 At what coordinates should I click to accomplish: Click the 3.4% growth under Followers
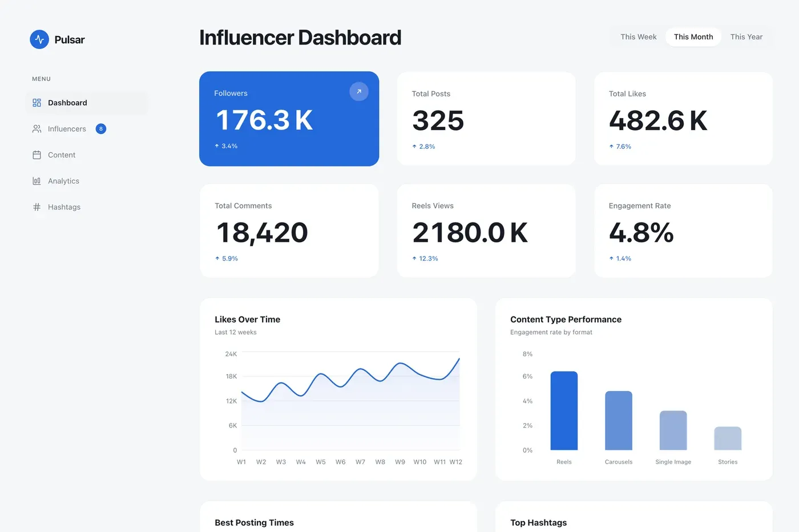point(229,146)
